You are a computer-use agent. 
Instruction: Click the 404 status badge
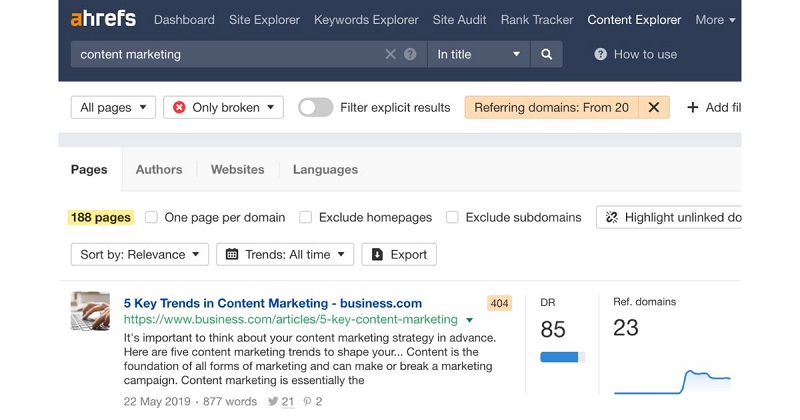tap(499, 303)
